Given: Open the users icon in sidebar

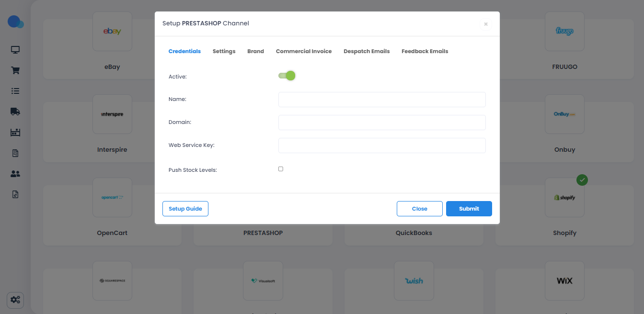Looking at the screenshot, I should [15, 174].
